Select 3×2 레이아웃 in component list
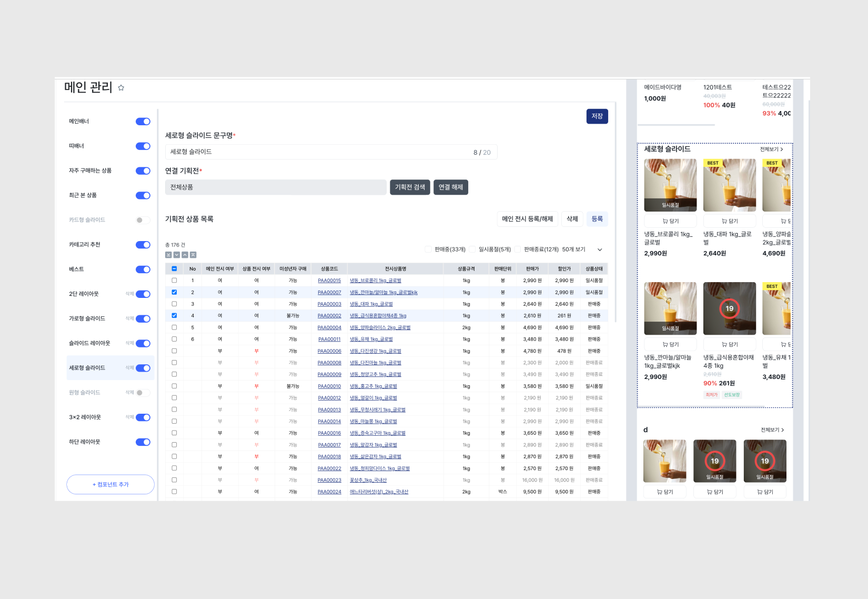Image resolution: width=868 pixels, height=599 pixels. [x=85, y=417]
